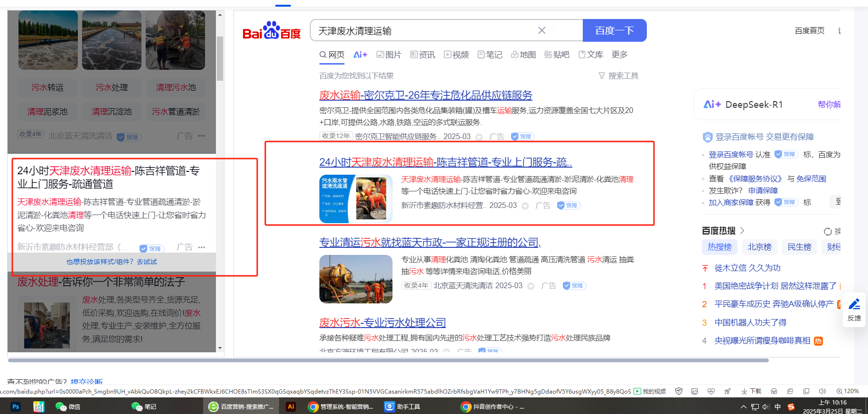Screen dimensions: 868x414
Task: Select the Beijing ranking tab in hot search
Action: [759, 247]
